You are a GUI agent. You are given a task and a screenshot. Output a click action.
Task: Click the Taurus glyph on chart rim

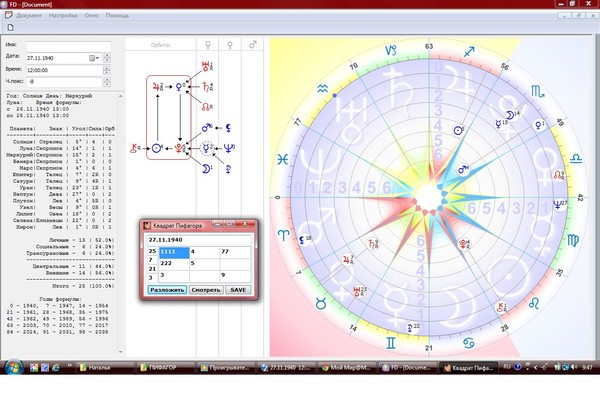321,304
